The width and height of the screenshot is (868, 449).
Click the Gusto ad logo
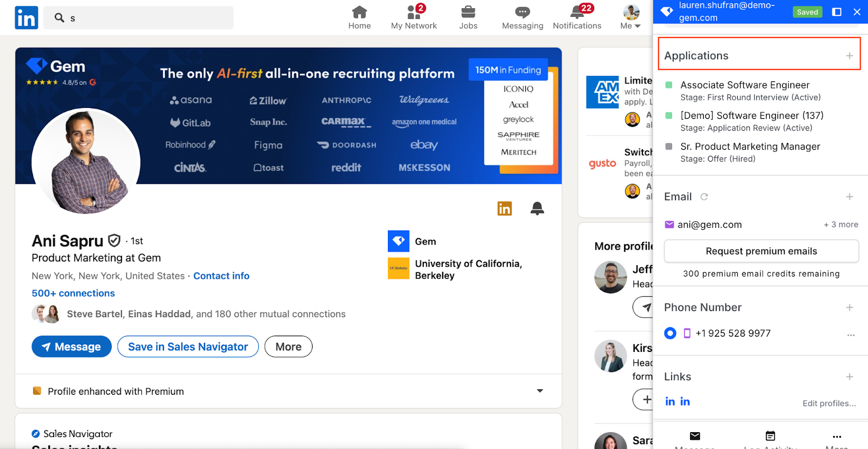pos(602,163)
